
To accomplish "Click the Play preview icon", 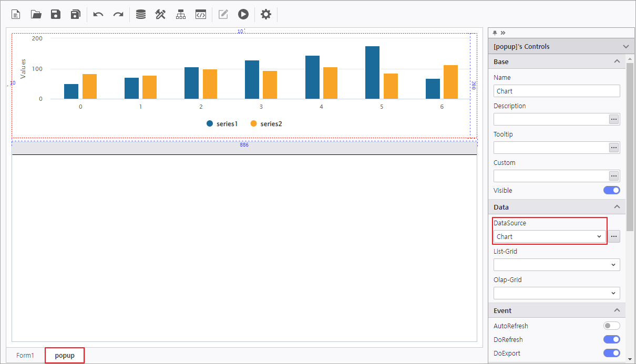I will 243,14.
